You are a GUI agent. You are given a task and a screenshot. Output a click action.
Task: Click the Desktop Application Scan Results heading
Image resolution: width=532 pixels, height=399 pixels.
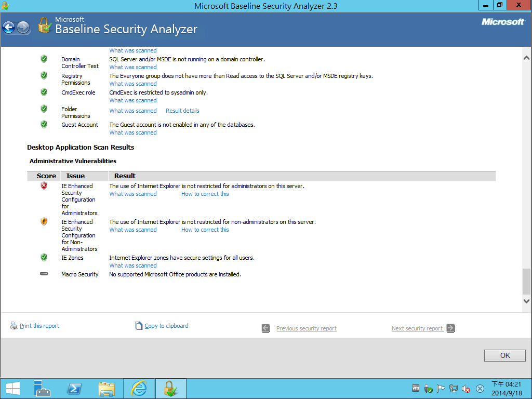pyautogui.click(x=81, y=147)
